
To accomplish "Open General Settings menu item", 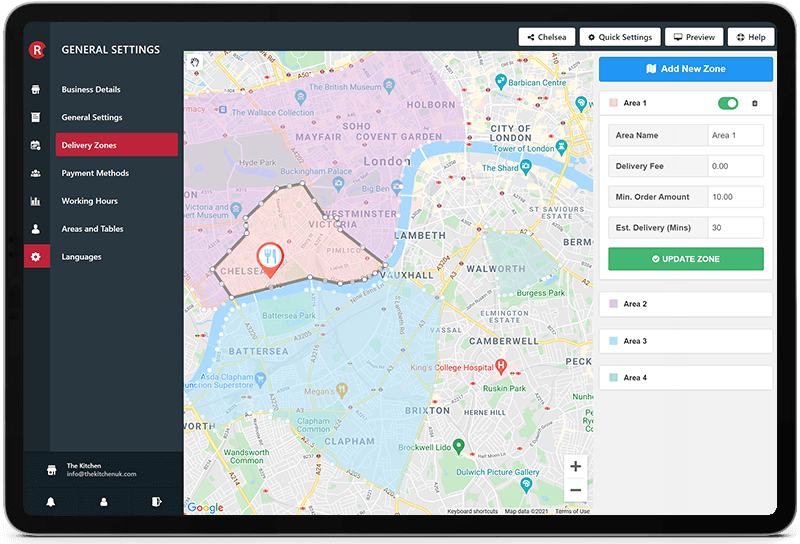I will tap(92, 117).
